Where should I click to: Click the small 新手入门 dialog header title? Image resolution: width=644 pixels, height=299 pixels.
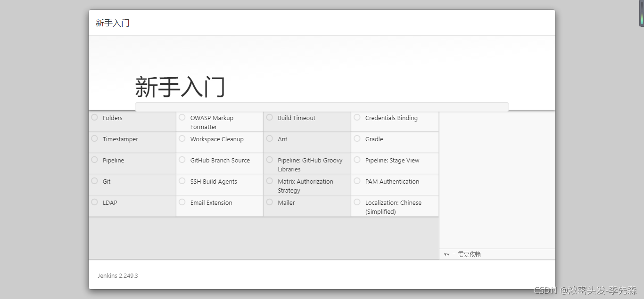point(112,23)
